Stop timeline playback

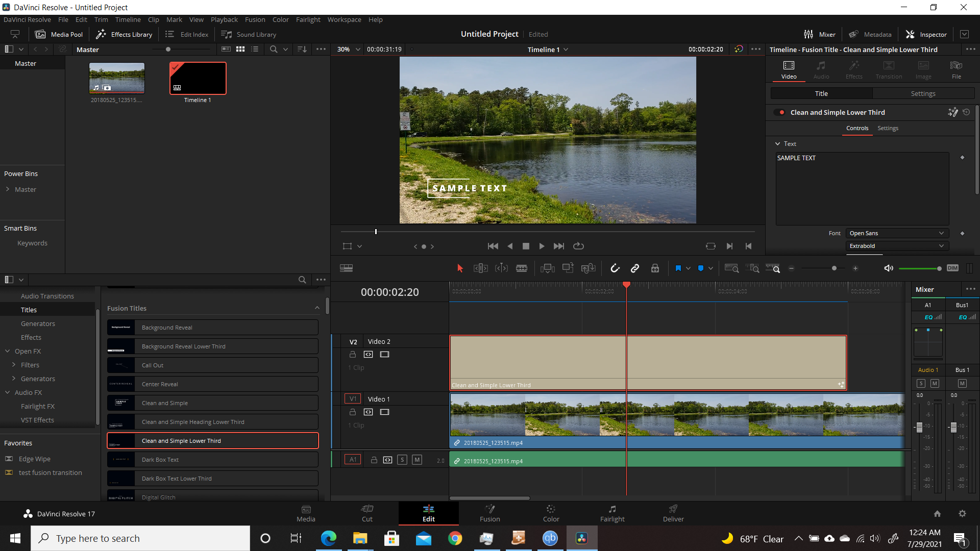tap(526, 246)
